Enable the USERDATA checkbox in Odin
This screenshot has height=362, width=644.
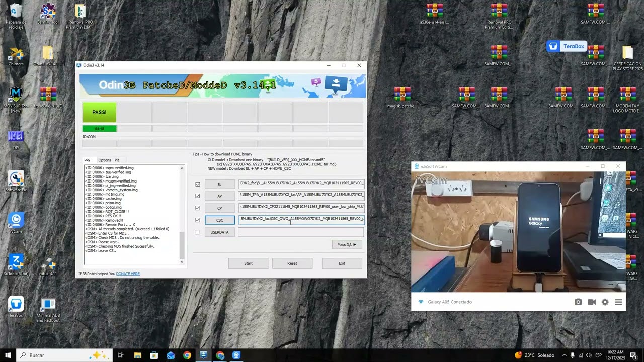(197, 232)
